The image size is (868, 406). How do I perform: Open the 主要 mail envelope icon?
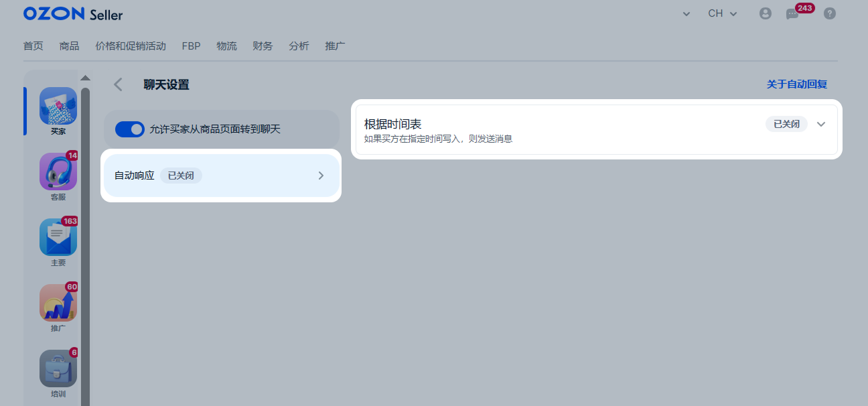[58, 237]
